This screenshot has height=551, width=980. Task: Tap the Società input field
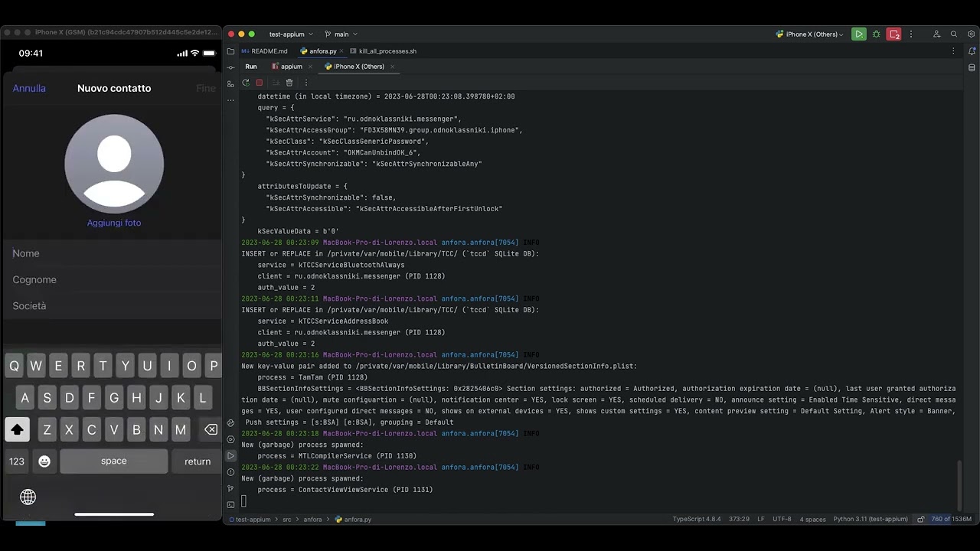113,305
